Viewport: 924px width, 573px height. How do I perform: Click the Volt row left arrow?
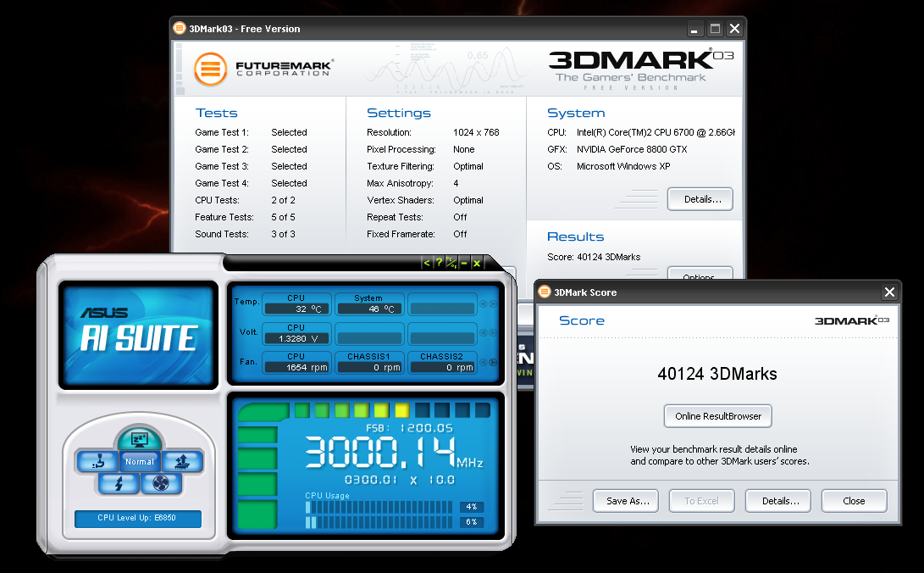[x=484, y=333]
